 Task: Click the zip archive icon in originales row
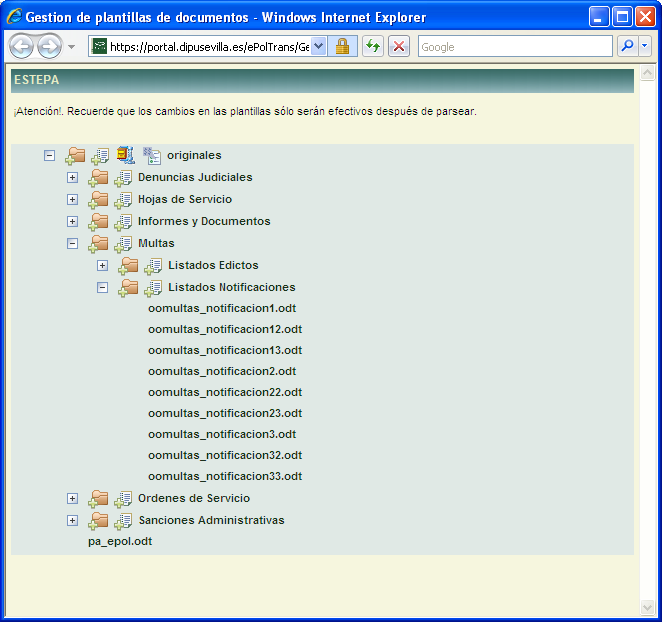(126, 155)
